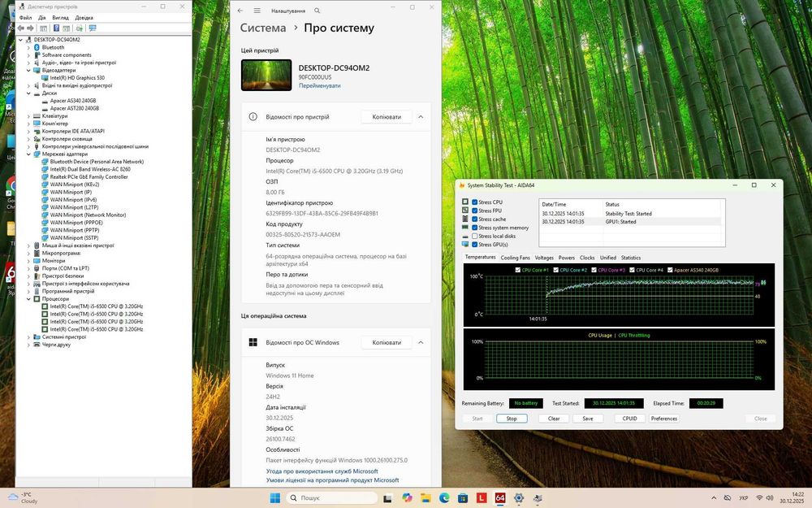Collapse Відомості про ОС Windows section chevron
This screenshot has height=508, width=812.
(421, 342)
